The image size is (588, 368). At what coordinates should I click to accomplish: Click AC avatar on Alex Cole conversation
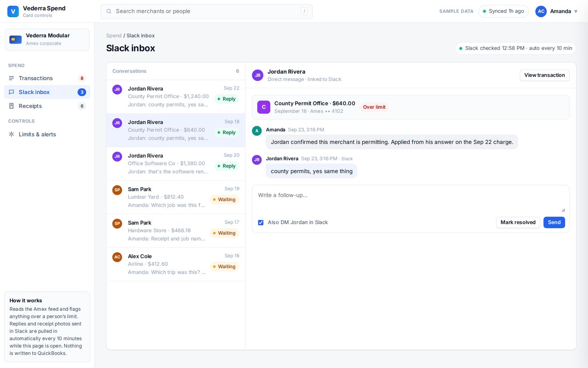coord(117,257)
